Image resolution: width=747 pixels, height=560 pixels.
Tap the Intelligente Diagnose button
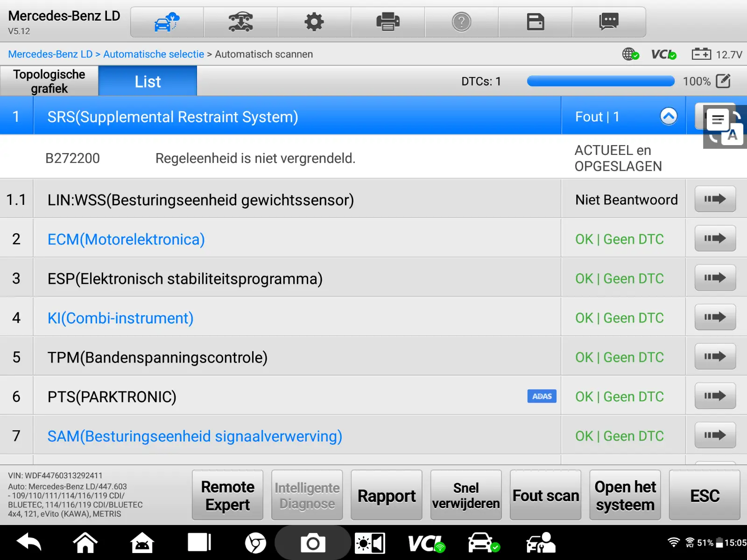pyautogui.click(x=307, y=495)
